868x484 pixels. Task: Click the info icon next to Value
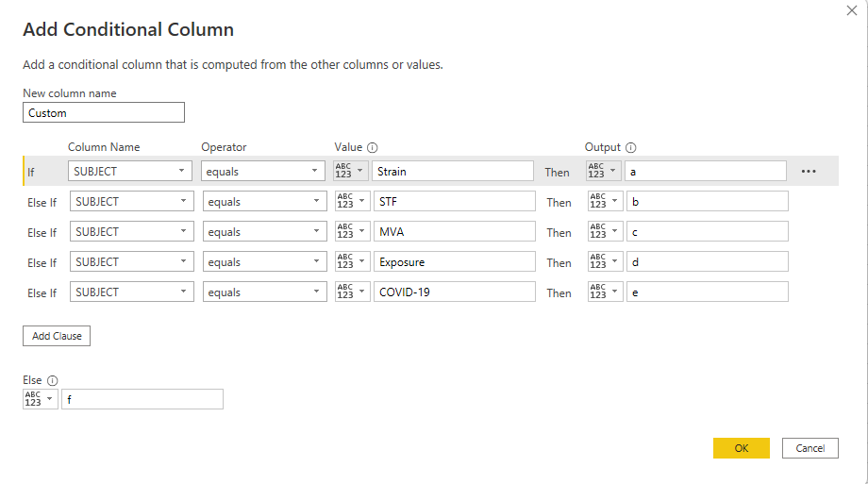[x=373, y=147]
